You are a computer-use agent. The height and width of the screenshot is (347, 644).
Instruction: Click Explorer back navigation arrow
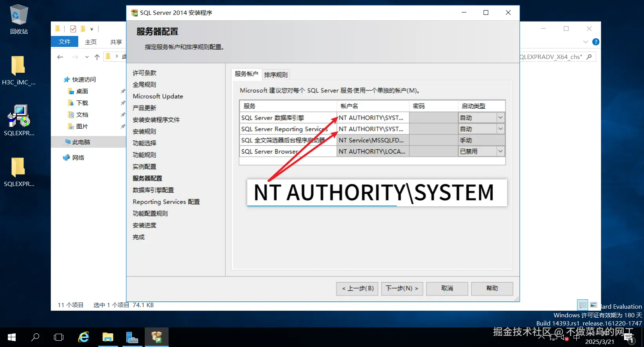(x=60, y=57)
